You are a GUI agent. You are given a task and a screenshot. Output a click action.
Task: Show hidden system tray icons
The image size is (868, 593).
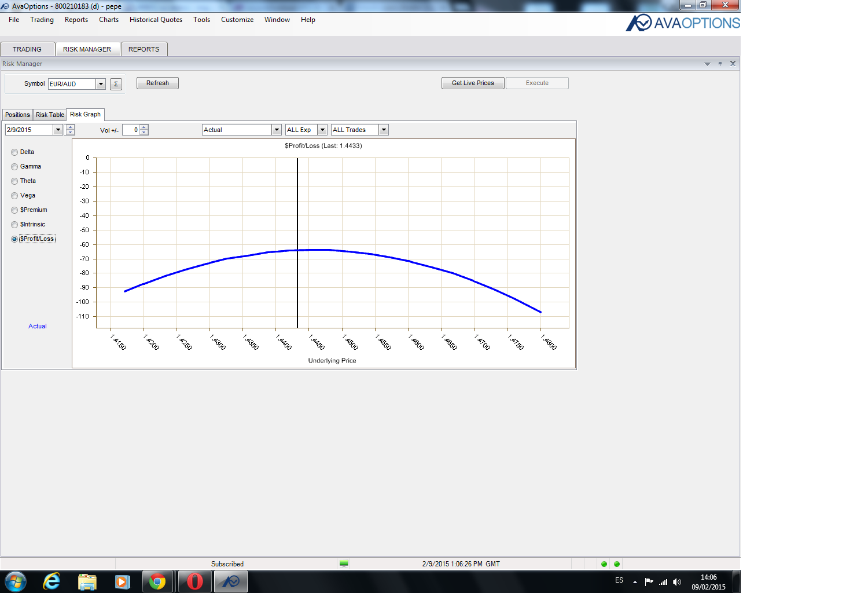[635, 581]
